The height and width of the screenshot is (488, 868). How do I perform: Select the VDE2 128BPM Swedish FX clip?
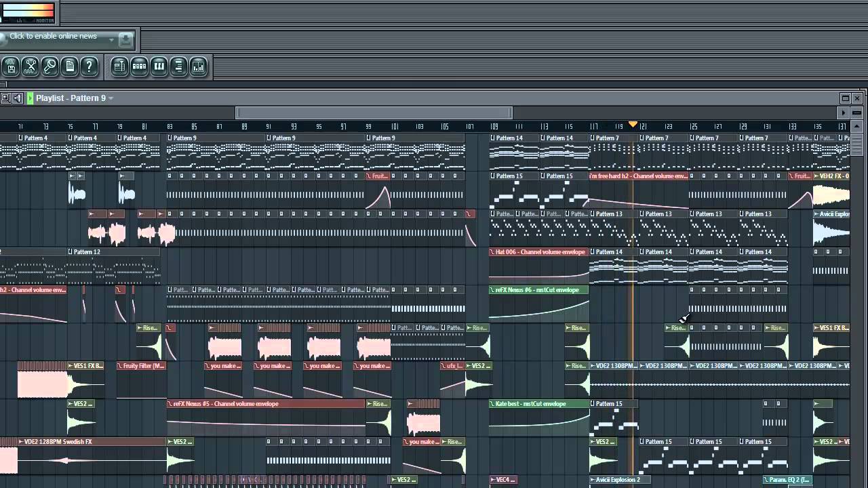(x=92, y=441)
